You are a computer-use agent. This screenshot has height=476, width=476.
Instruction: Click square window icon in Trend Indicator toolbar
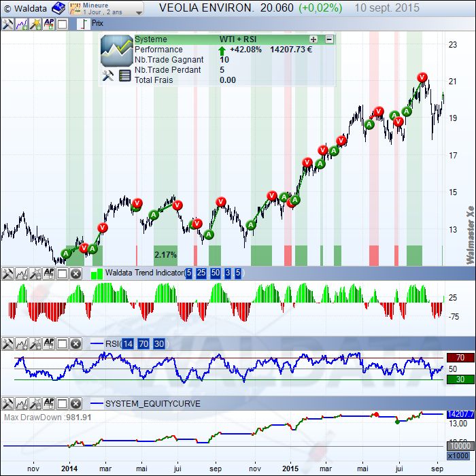[63, 274]
